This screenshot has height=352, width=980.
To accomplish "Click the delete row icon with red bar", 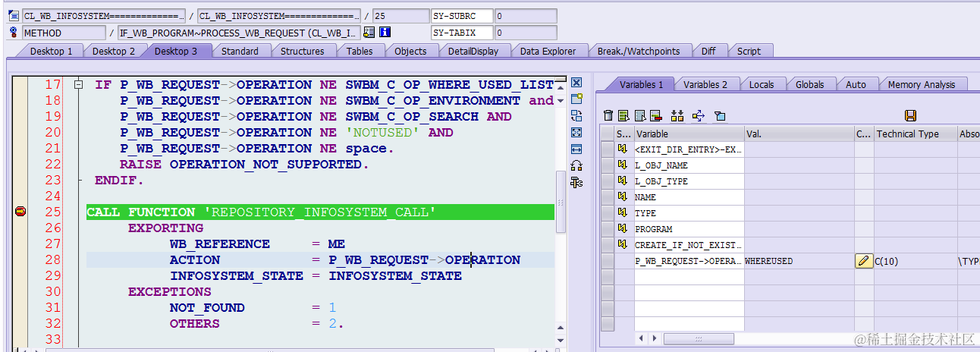I will pyautogui.click(x=655, y=115).
